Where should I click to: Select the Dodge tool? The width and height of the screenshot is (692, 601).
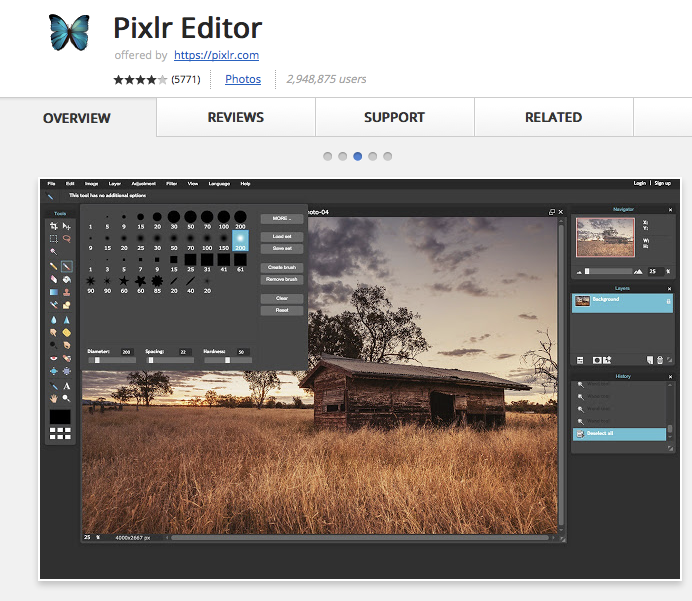coord(54,345)
